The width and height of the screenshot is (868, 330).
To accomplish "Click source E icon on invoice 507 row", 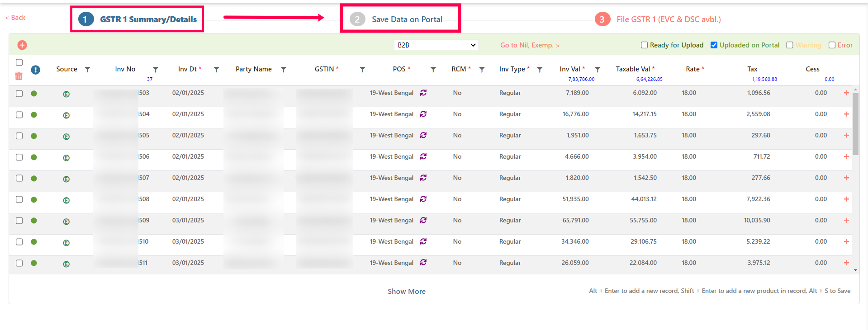I will point(66,179).
